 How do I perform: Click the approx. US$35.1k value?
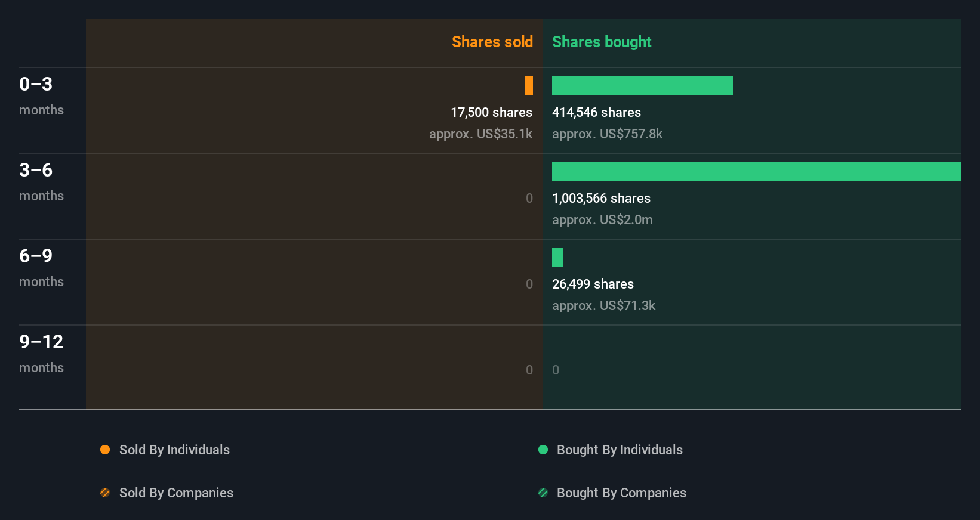click(480, 134)
